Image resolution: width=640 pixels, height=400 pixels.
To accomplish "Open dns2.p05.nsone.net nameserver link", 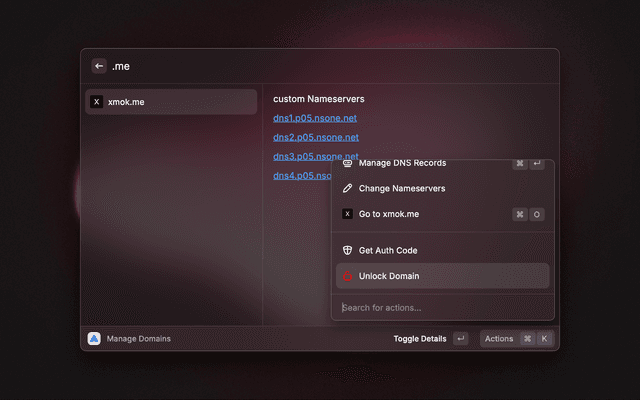I will [315, 137].
